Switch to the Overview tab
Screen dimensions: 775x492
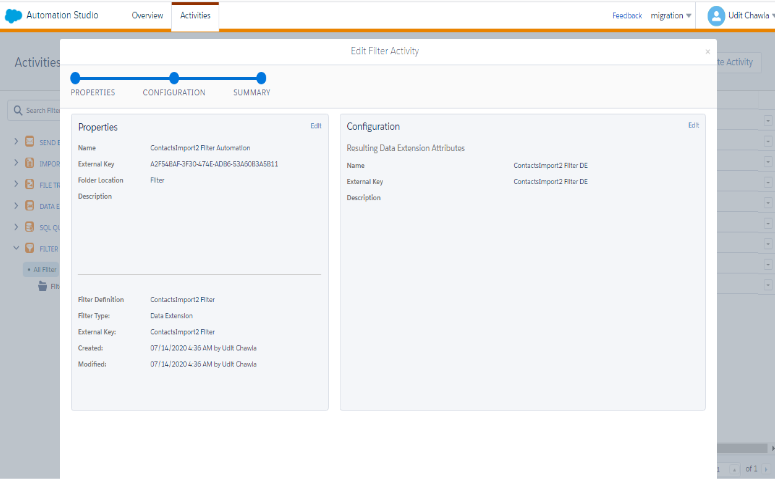click(x=147, y=16)
